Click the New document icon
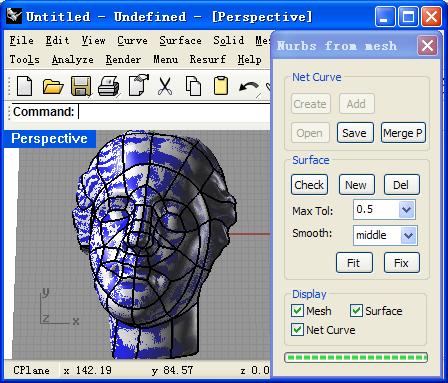The height and width of the screenshot is (383, 448). [24, 86]
